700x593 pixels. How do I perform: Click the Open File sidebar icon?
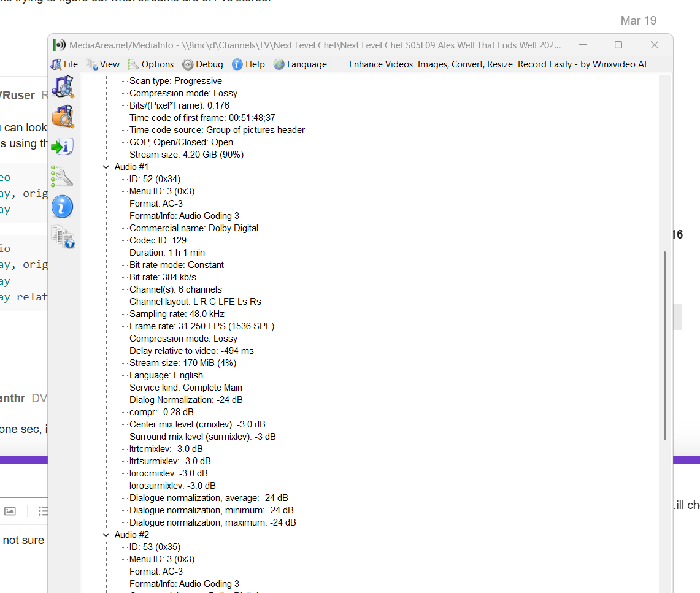click(x=63, y=87)
